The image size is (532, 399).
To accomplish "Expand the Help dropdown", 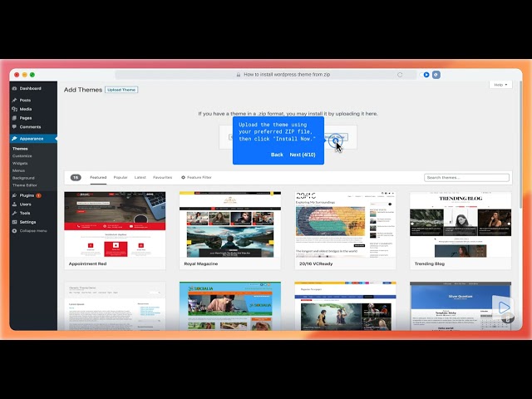I will point(500,85).
